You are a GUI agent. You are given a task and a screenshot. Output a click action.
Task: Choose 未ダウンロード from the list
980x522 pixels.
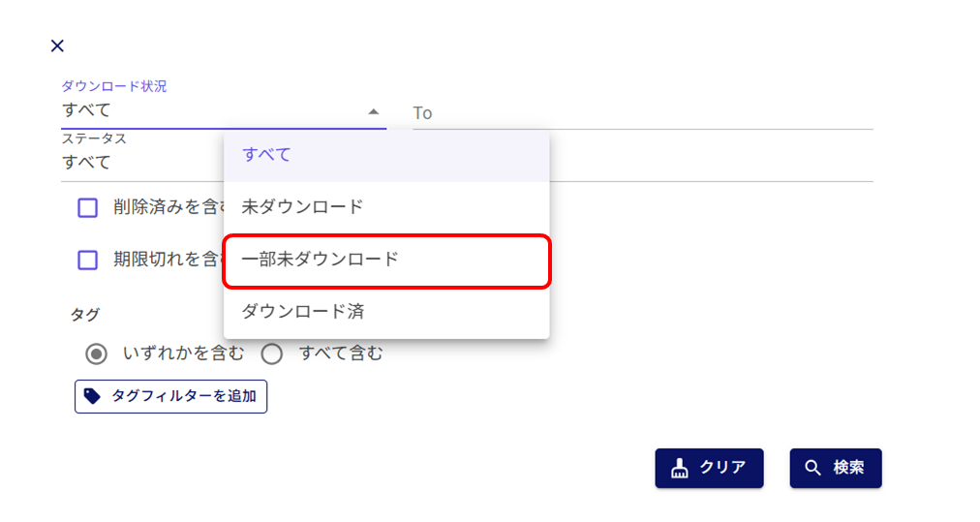click(386, 207)
